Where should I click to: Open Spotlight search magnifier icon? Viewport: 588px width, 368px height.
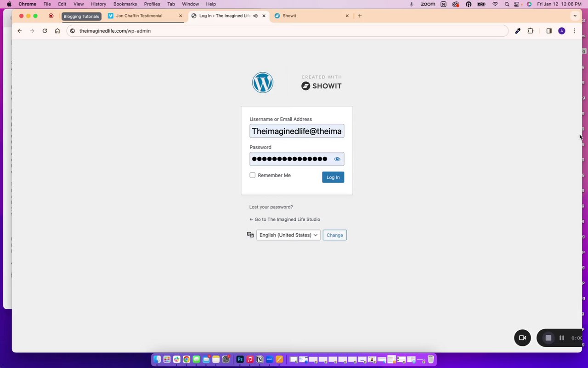[507, 4]
